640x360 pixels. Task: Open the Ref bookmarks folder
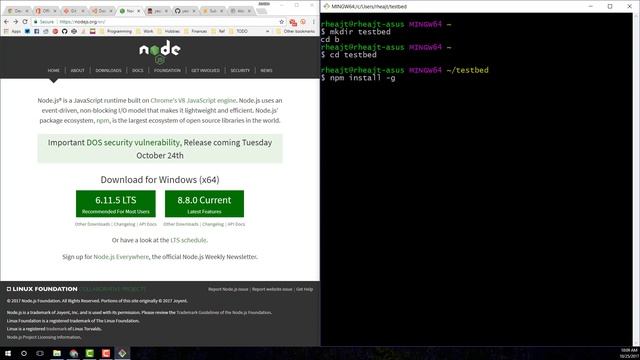(x=218, y=31)
